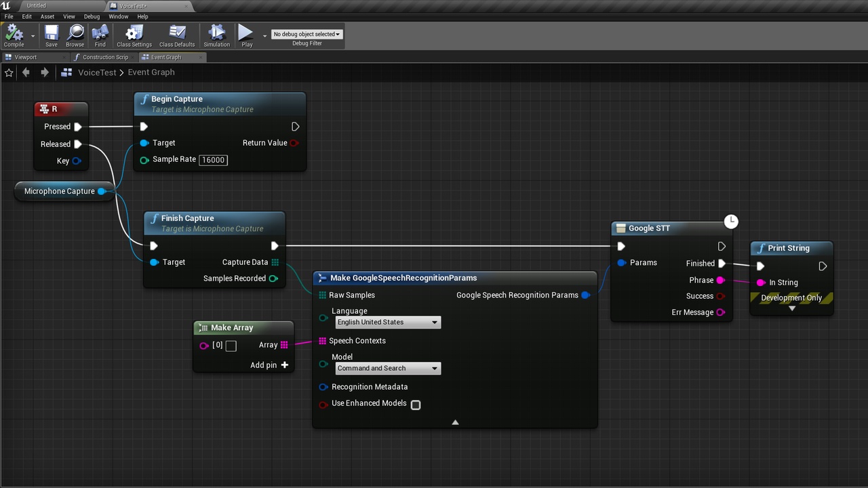This screenshot has width=868, height=488.
Task: Switch to the Viewport tab
Action: coord(34,58)
